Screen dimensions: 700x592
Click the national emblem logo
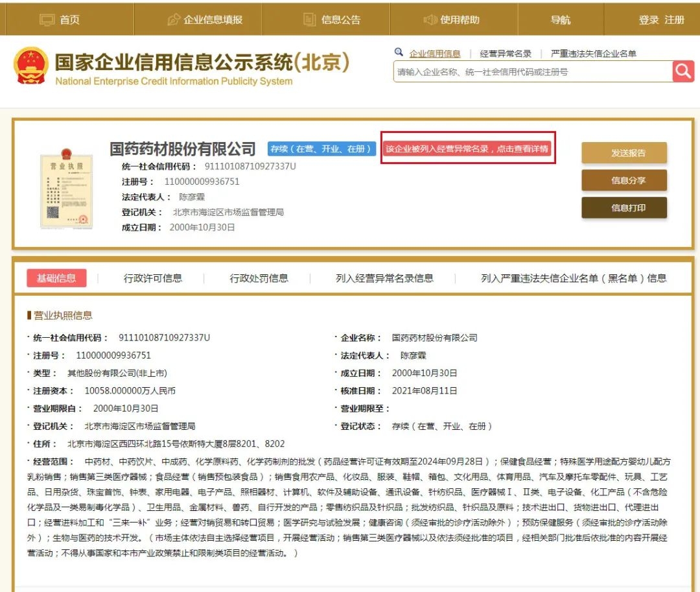pyautogui.click(x=31, y=65)
